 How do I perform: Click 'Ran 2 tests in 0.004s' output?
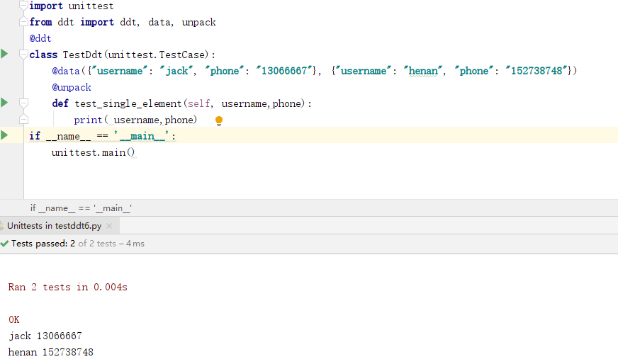(67, 287)
